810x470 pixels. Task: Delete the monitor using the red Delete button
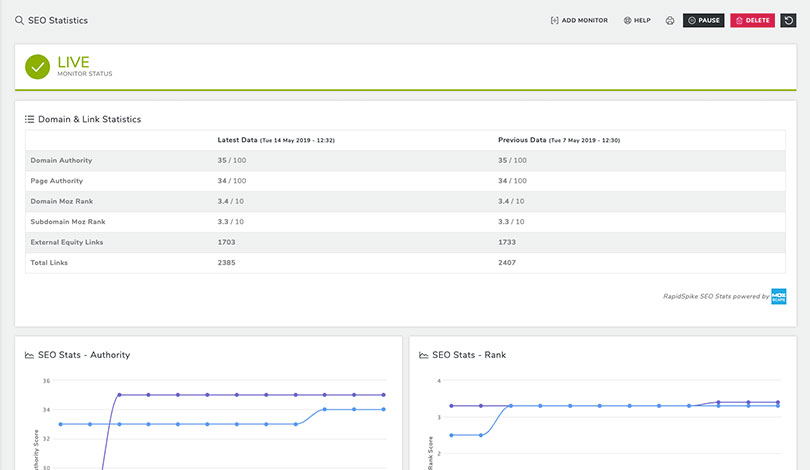coord(752,20)
